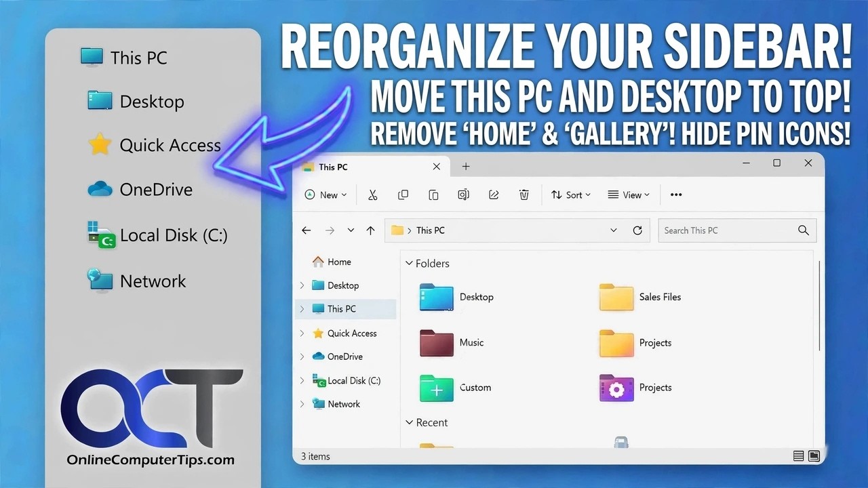This screenshot has height=488, width=868.
Task: Click the Paste clipboard icon
Action: tap(433, 195)
